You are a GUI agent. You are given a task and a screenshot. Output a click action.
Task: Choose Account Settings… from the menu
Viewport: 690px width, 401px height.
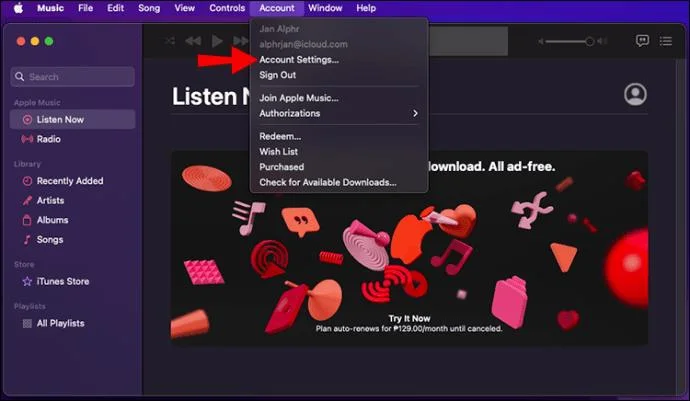[339, 59]
